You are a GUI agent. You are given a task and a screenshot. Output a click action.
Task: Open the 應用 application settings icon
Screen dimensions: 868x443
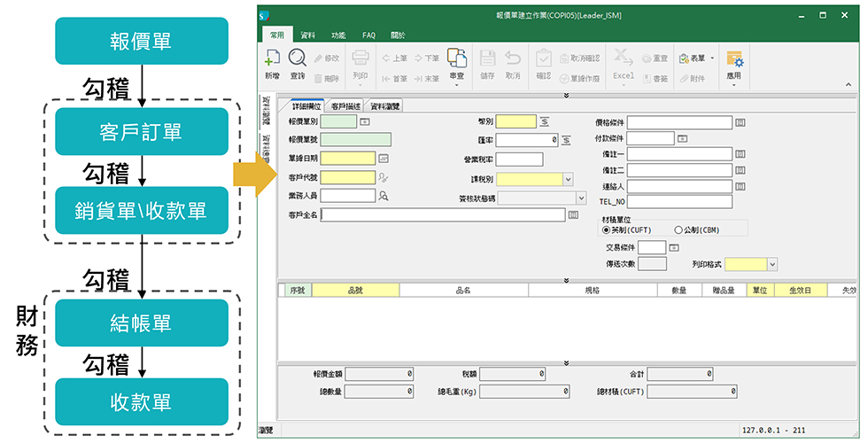click(733, 59)
